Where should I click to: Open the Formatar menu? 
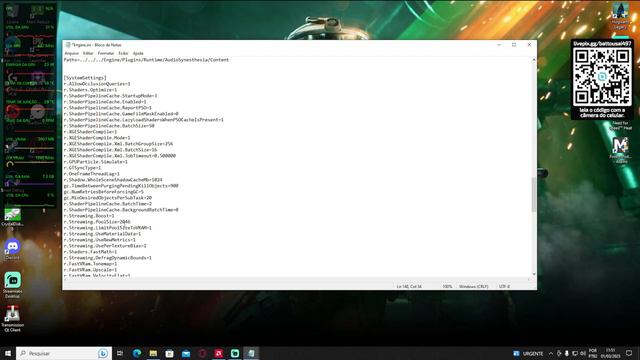[x=106, y=53]
